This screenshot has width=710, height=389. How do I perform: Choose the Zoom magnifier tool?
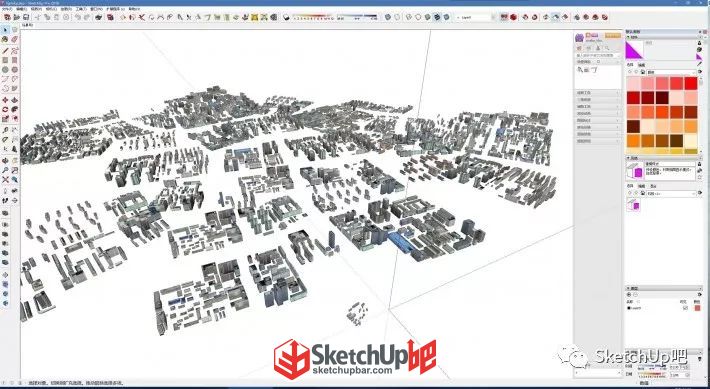tap(5, 170)
